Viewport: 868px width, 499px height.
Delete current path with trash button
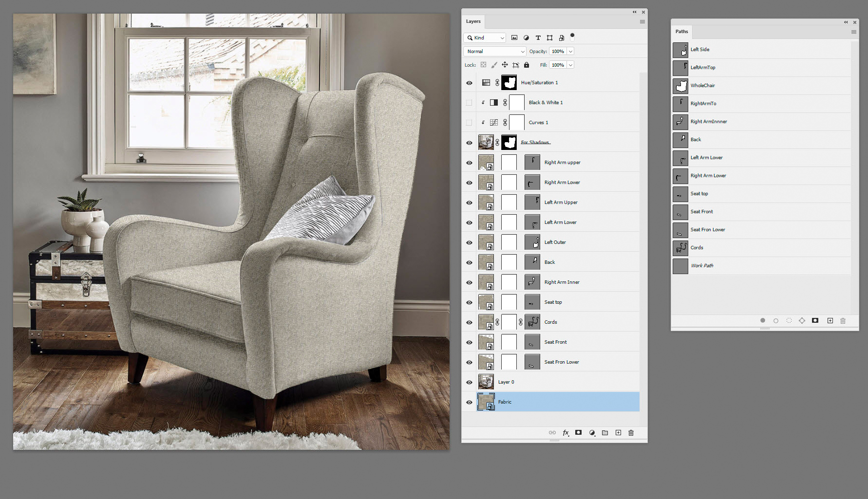click(x=843, y=320)
